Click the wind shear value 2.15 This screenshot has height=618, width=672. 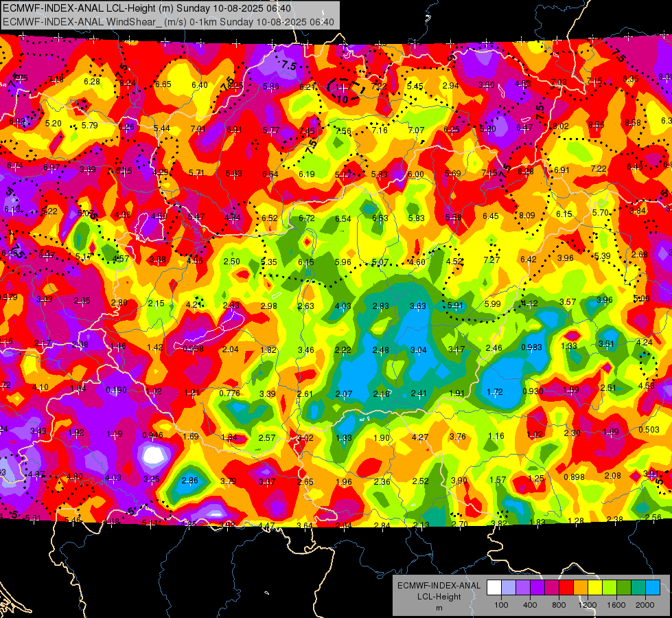click(x=157, y=304)
